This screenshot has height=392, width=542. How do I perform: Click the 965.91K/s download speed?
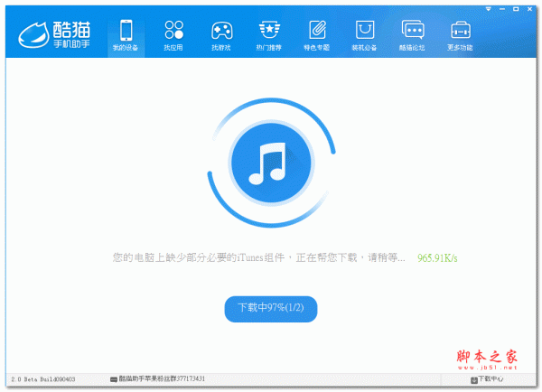click(437, 258)
